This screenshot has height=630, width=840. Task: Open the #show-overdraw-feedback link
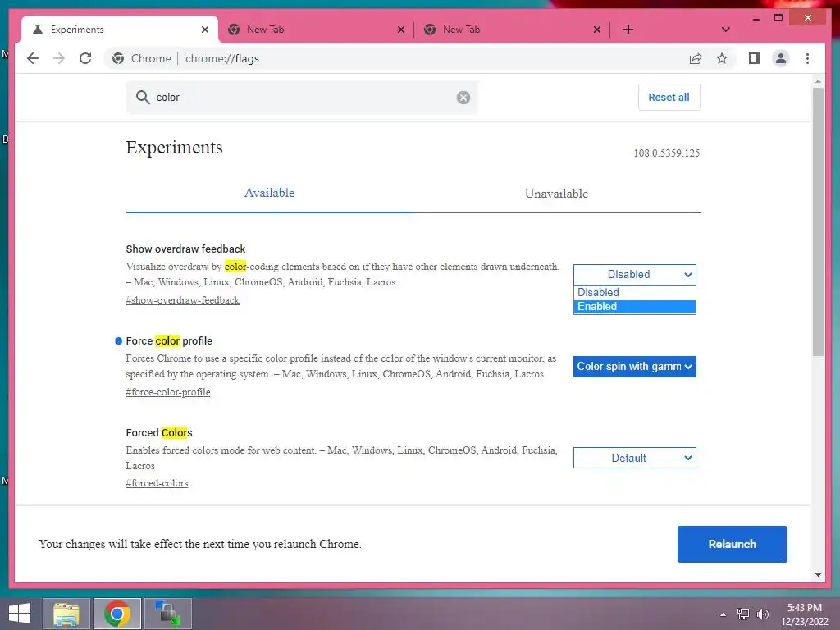pos(183,300)
